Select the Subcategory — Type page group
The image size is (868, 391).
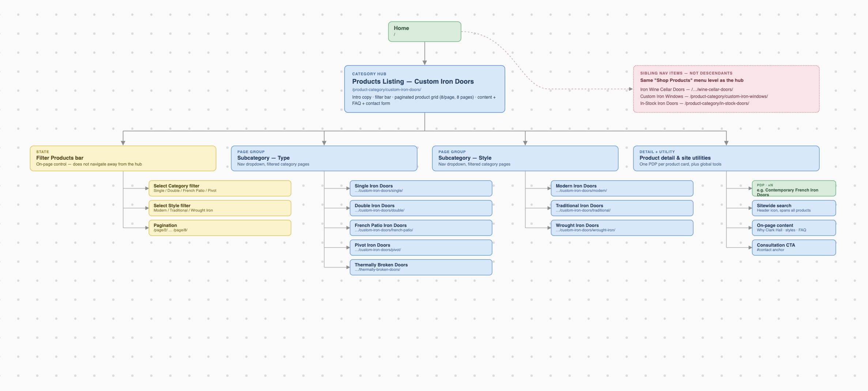[324, 158]
